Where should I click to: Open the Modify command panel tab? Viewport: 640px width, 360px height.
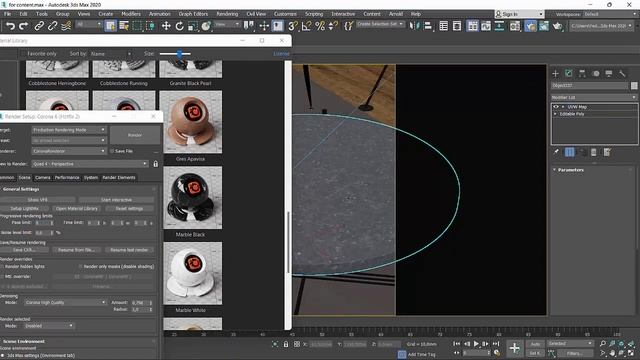[569, 73]
